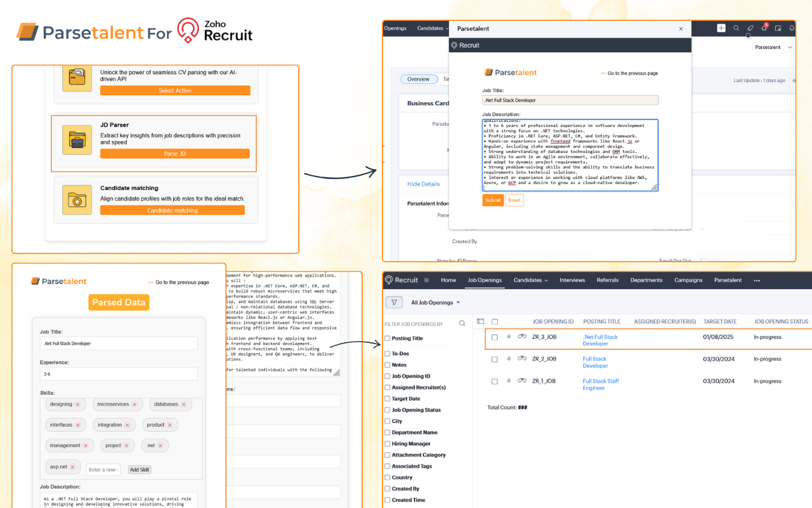Click the new skill entry field
The image size is (812, 508).
tap(103, 470)
